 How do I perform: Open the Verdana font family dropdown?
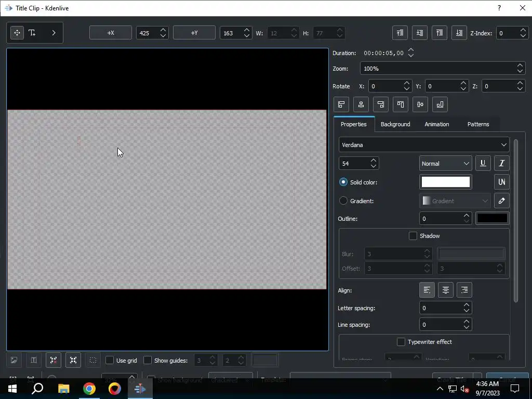[424, 145]
